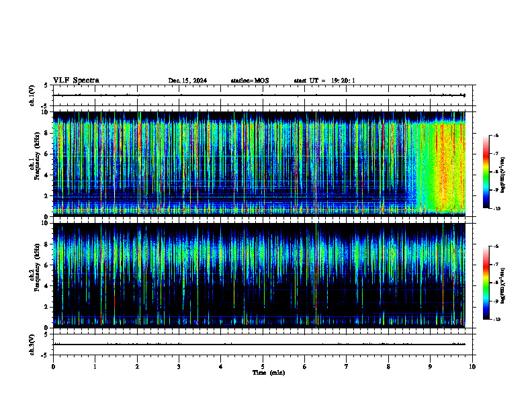Image resolution: width=532 pixels, height=411 pixels.
Task: Click the "ch.1(V)" waveform axis label
Action: point(32,95)
